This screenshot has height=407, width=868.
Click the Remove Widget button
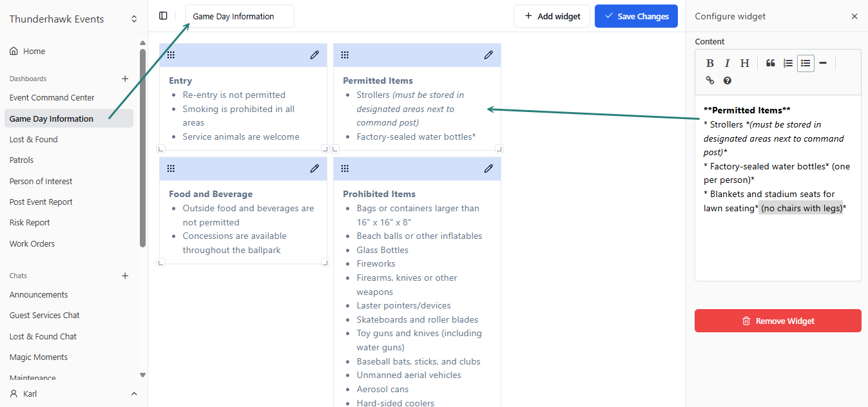click(x=778, y=321)
